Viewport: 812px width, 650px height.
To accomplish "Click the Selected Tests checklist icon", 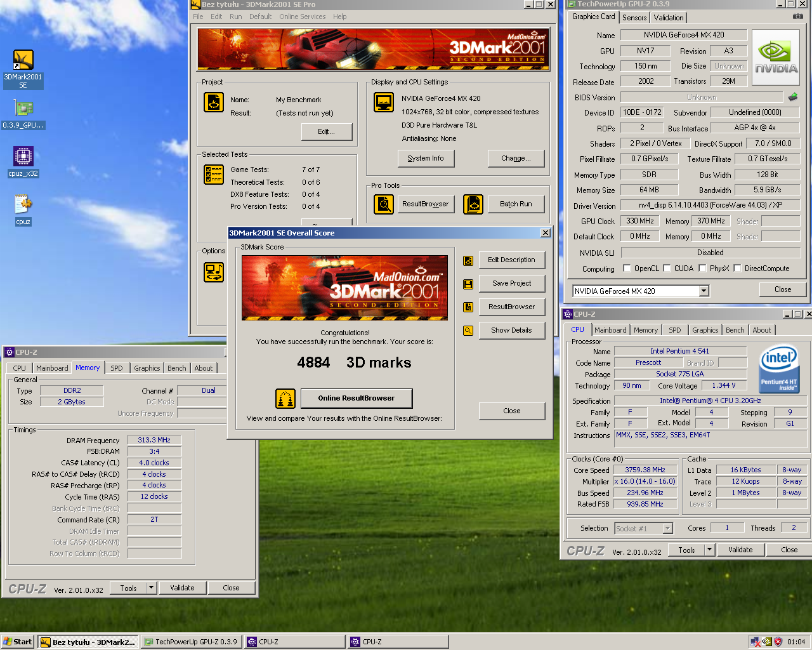I will [214, 175].
